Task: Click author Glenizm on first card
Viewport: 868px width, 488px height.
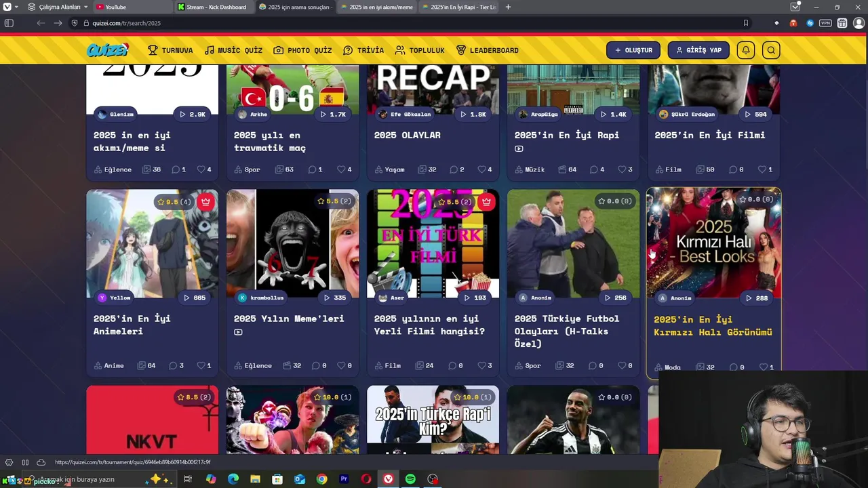Action: pyautogui.click(x=115, y=115)
